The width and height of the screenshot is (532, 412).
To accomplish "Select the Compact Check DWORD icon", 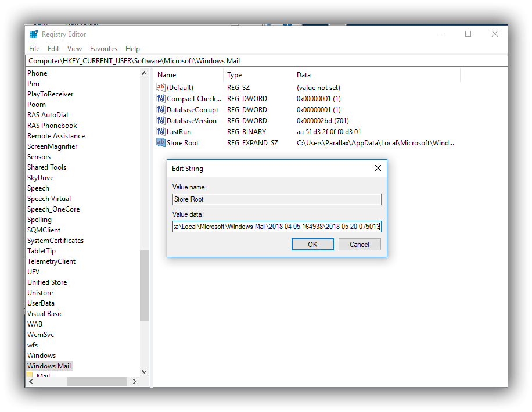I will (x=160, y=98).
